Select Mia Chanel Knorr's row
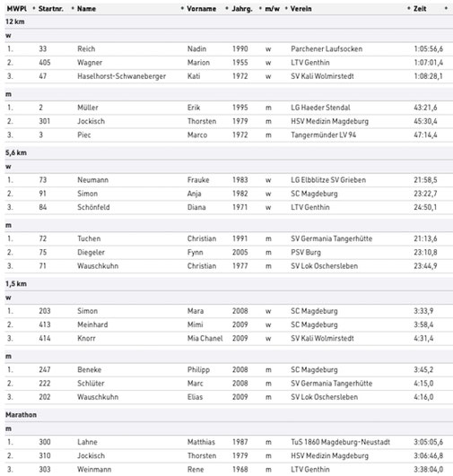Viewport: 453px width, 476px height. click(x=229, y=339)
